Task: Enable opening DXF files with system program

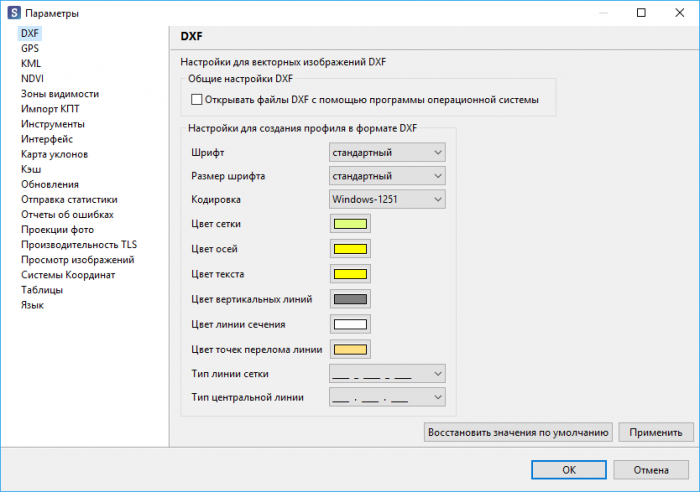Action: click(196, 100)
